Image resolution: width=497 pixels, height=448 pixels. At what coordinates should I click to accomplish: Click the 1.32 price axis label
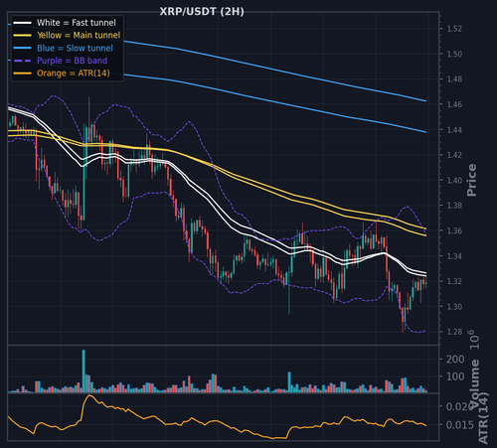(454, 281)
